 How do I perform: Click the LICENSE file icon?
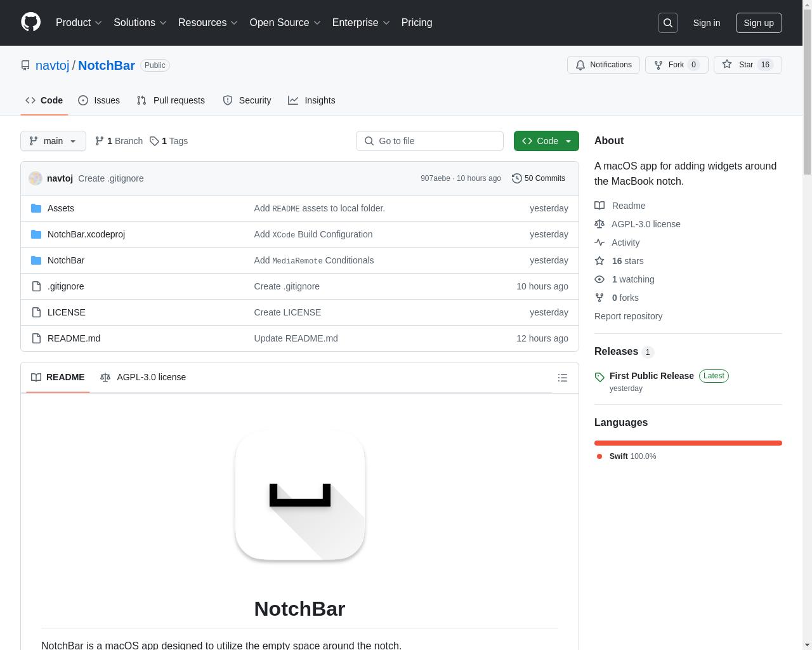tap(36, 312)
